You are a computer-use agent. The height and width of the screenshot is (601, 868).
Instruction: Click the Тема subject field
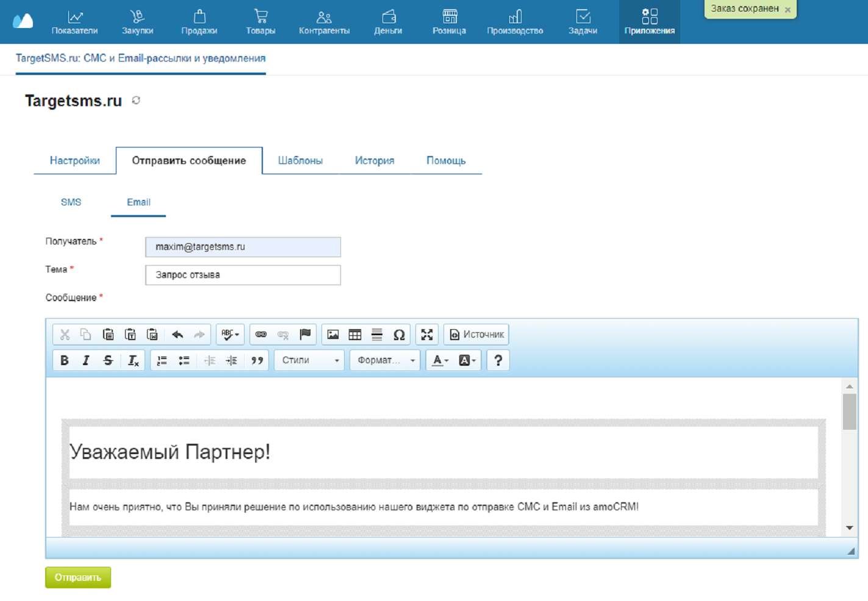(243, 275)
